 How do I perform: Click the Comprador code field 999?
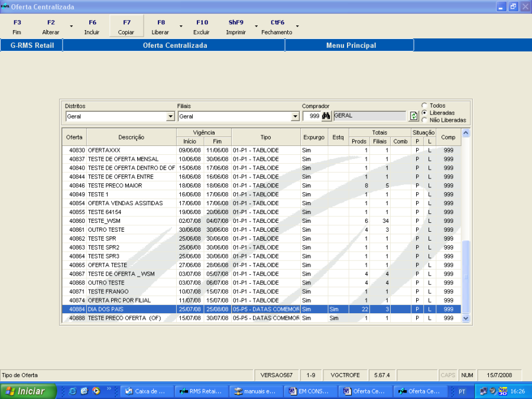(312, 116)
